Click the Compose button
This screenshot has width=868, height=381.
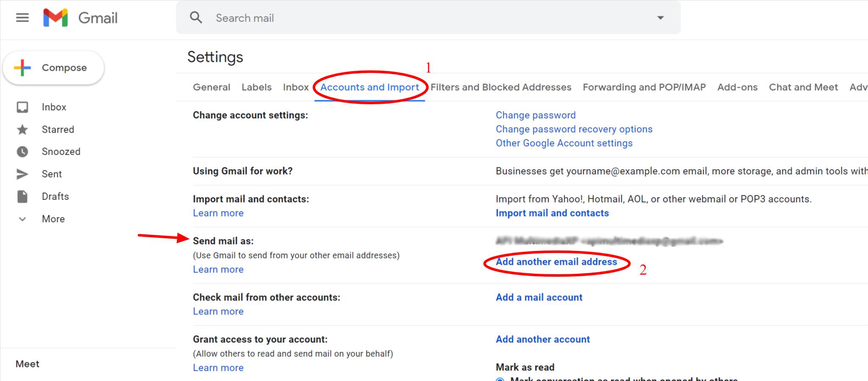click(53, 68)
